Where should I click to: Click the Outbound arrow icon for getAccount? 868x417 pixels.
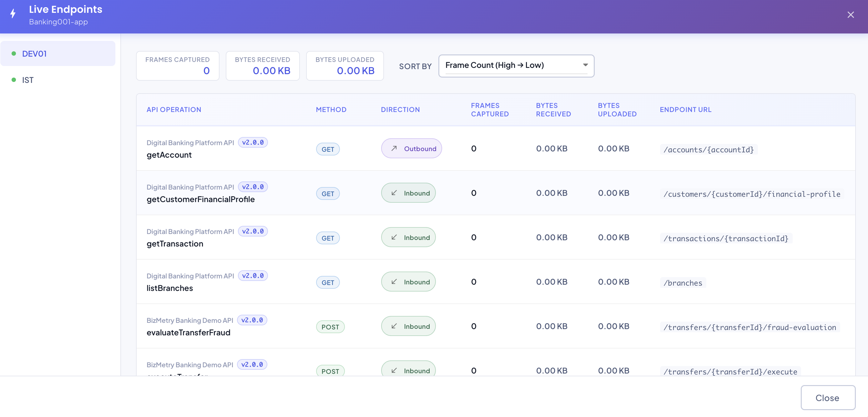[394, 148]
